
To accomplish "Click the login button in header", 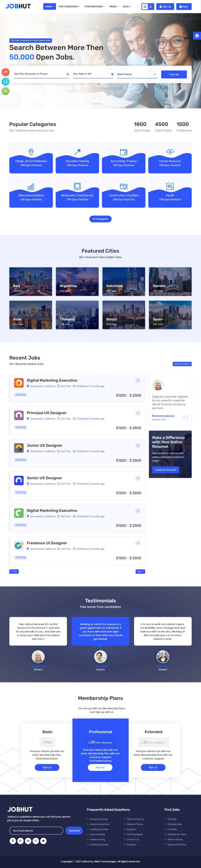I will (x=184, y=6).
